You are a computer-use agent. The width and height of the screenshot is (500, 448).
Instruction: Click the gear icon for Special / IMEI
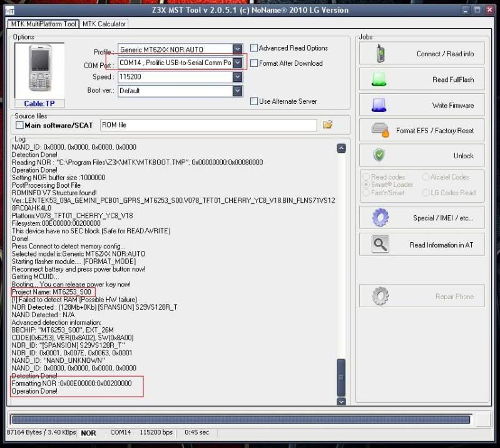[x=380, y=218]
